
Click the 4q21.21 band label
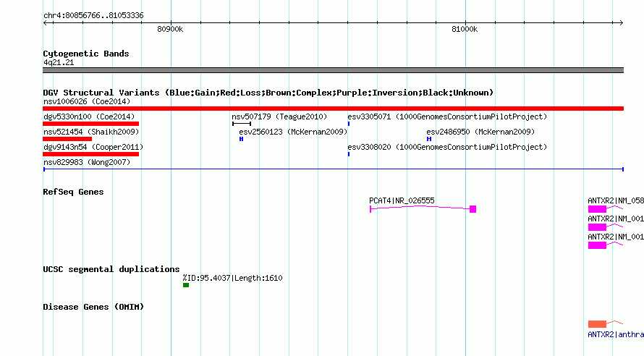pyautogui.click(x=59, y=62)
